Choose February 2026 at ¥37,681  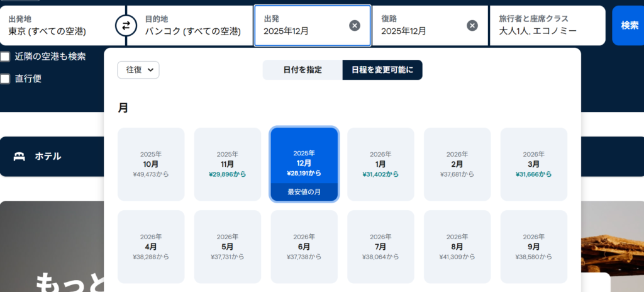point(457,164)
